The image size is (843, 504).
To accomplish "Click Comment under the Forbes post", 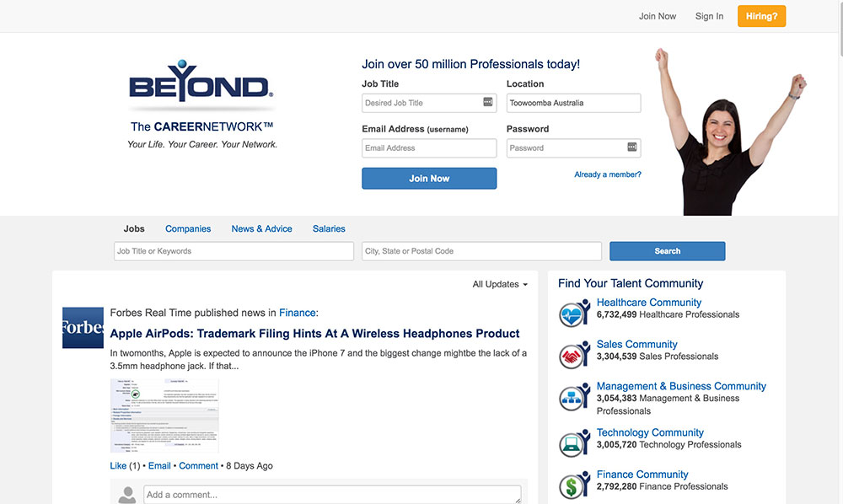I will click(198, 466).
